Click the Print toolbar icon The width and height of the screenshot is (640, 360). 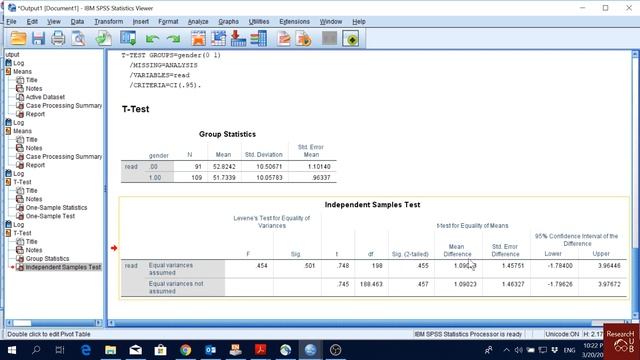58,39
